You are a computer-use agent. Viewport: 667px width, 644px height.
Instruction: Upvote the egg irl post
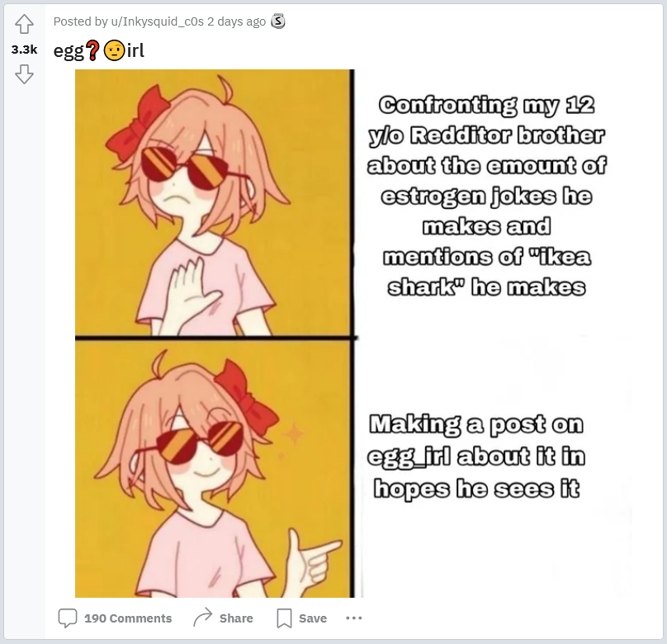point(24,24)
